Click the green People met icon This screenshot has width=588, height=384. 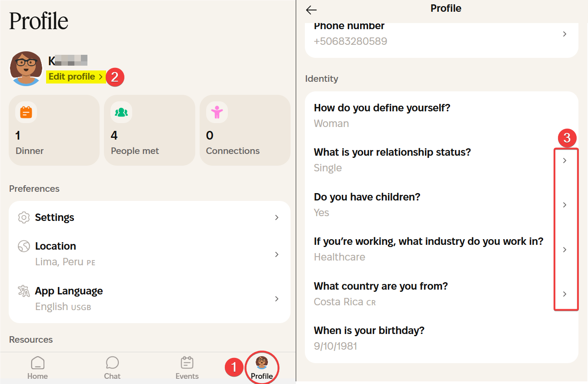[x=121, y=113]
